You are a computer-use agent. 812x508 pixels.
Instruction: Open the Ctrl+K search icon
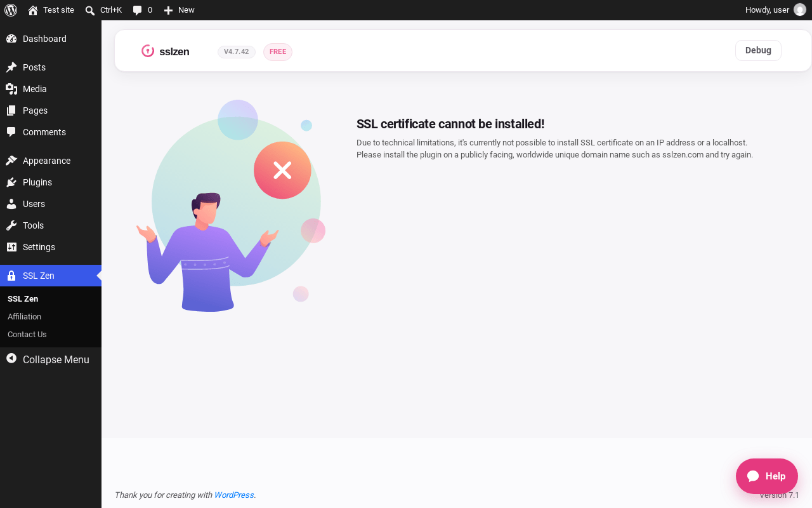click(x=90, y=10)
